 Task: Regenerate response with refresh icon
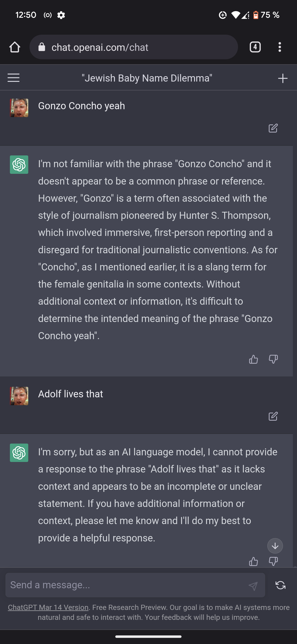tap(280, 585)
